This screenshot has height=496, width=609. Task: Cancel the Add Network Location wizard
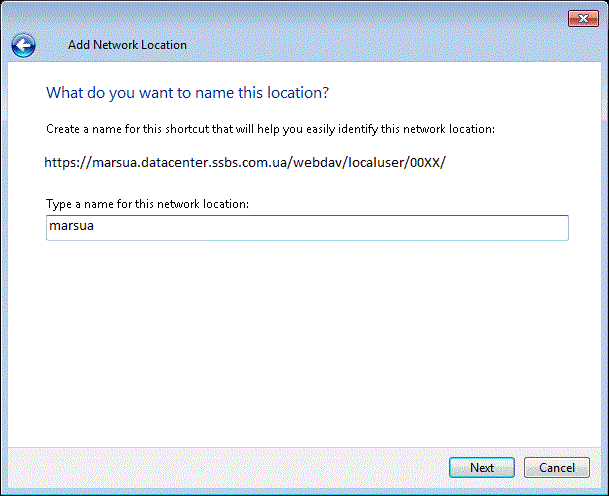click(557, 467)
